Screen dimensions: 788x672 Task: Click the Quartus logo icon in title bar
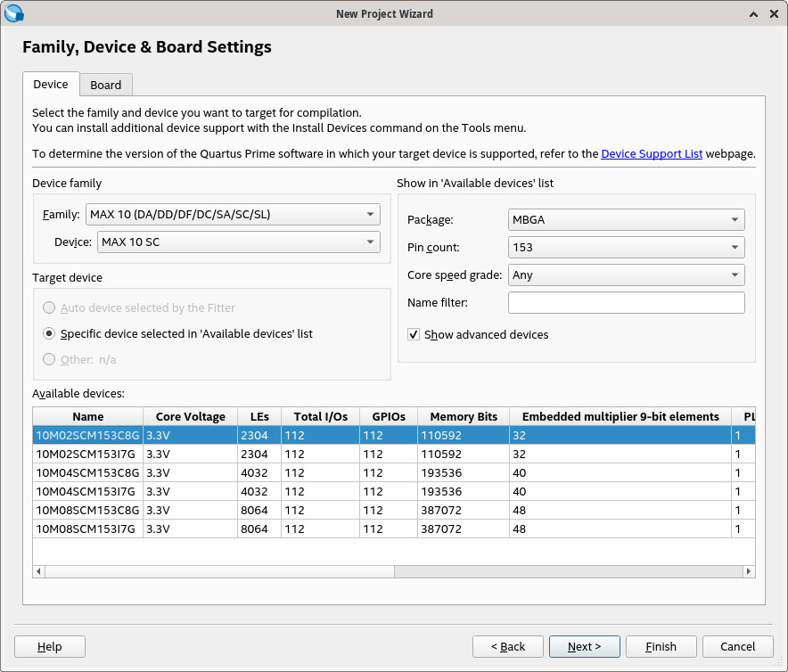pyautogui.click(x=13, y=13)
